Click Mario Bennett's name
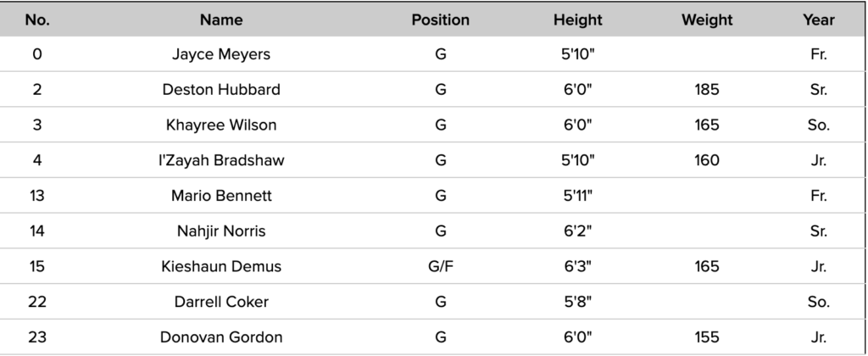This screenshot has height=356, width=868. click(221, 196)
